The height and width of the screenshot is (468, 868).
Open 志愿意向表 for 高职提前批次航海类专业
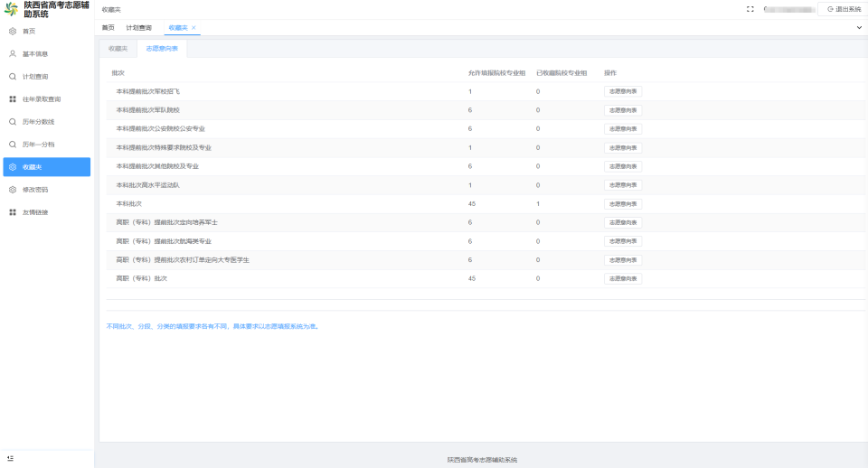coord(623,241)
